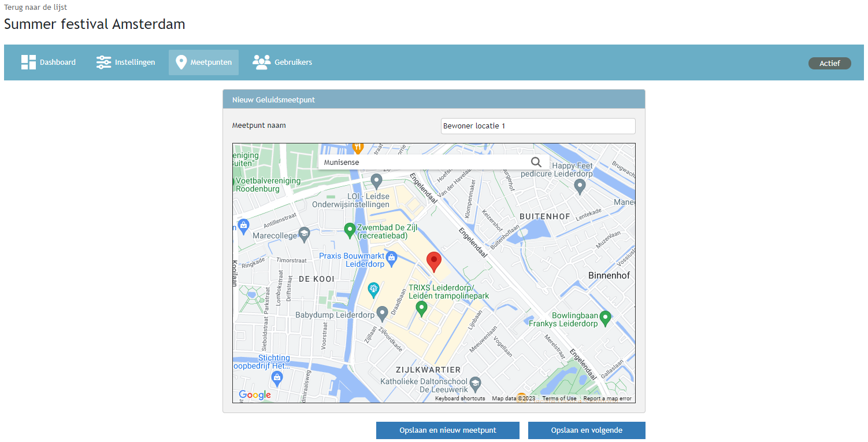The image size is (868, 442).
Task: Select the Meetpunten tab
Action: (x=203, y=62)
